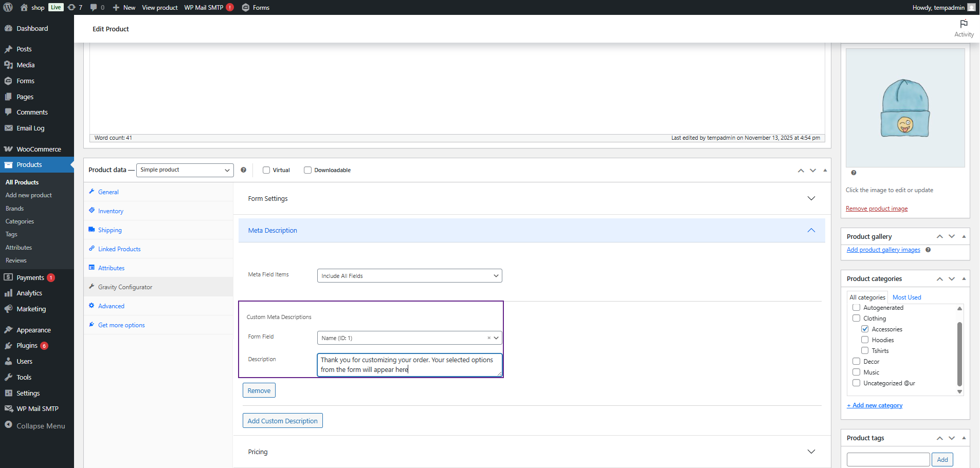Enable the Virtual checkbox
Screen dimensions: 980x468
266,170
